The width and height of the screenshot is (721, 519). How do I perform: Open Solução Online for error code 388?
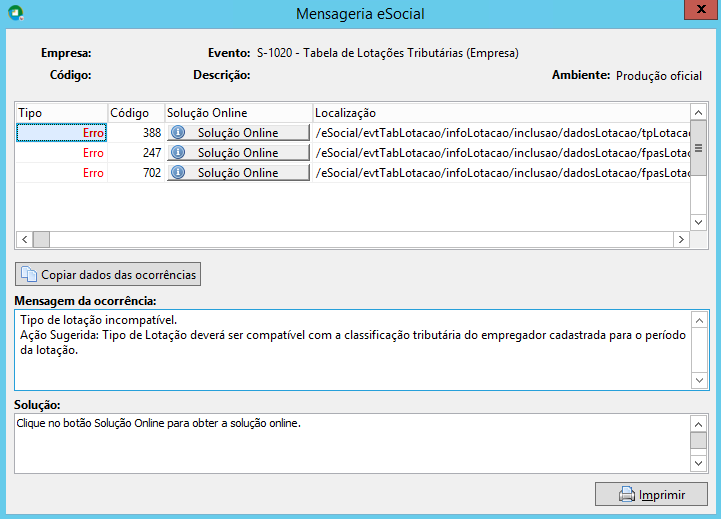238,132
